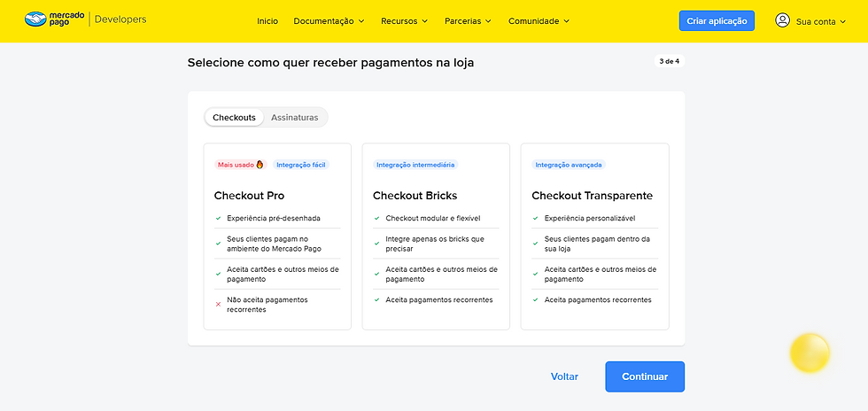Click text Seus clientes pagam no ambiente do Mercado Pago
The width and height of the screenshot is (868, 411).
pyautogui.click(x=274, y=244)
